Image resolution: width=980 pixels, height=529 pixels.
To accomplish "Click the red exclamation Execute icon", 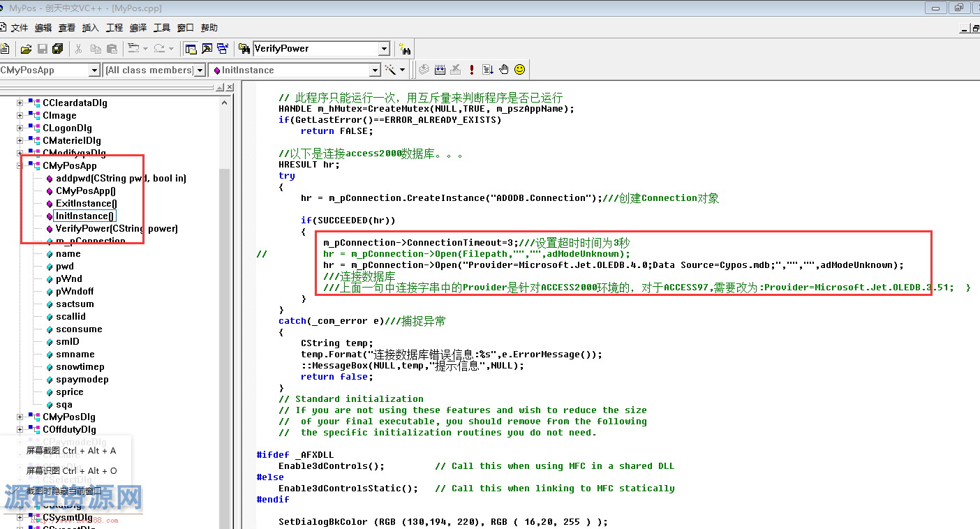I will coord(472,70).
